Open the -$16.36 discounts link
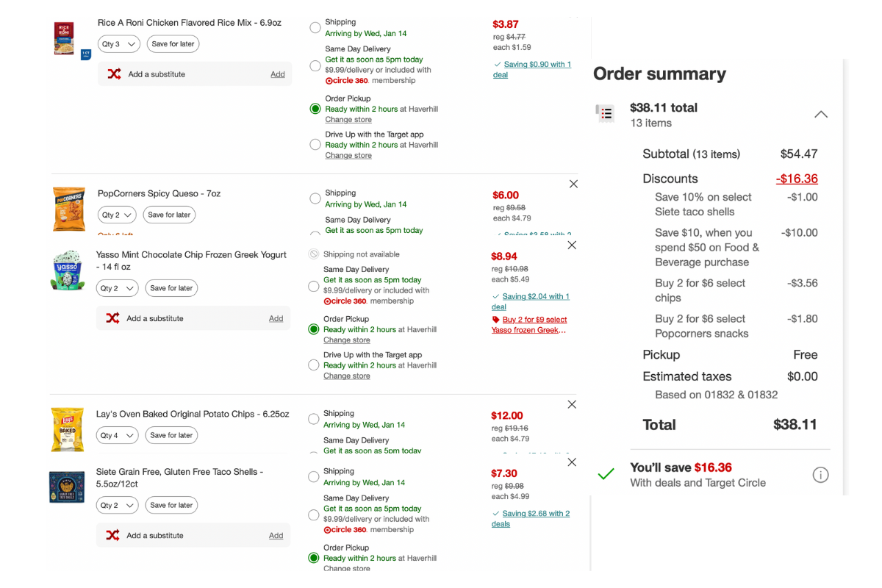This screenshot has height=588, width=882. (x=797, y=179)
